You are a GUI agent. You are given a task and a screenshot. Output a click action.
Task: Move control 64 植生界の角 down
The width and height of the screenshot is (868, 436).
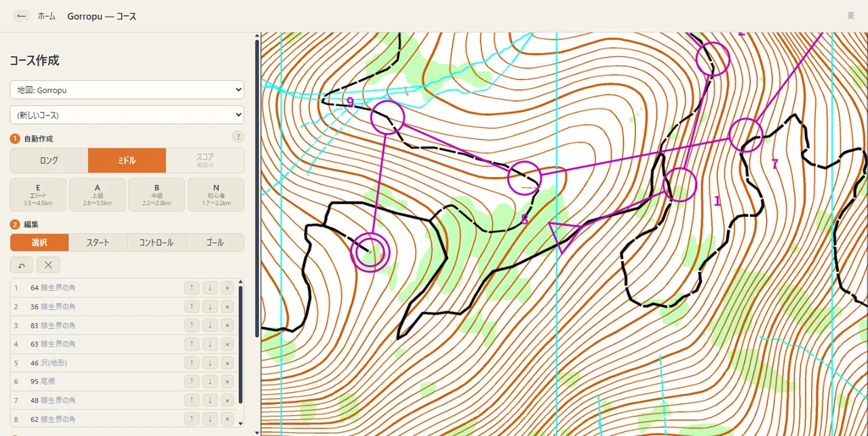[x=210, y=288]
